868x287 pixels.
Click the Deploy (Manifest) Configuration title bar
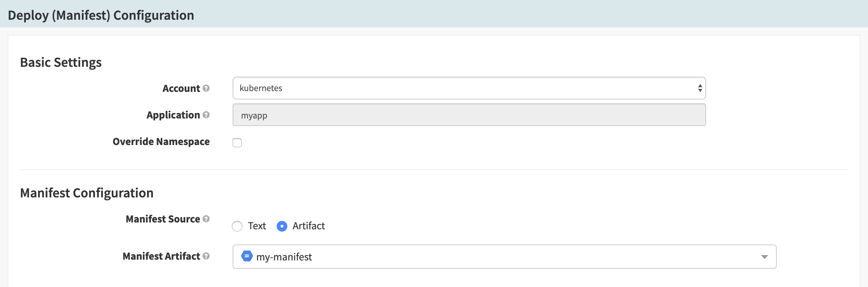pos(101,15)
